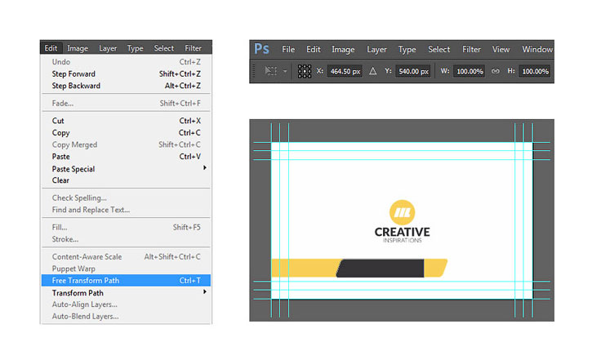This screenshot has width=592, height=364.
Task: Open the Edit menu beside File
Action: click(313, 50)
